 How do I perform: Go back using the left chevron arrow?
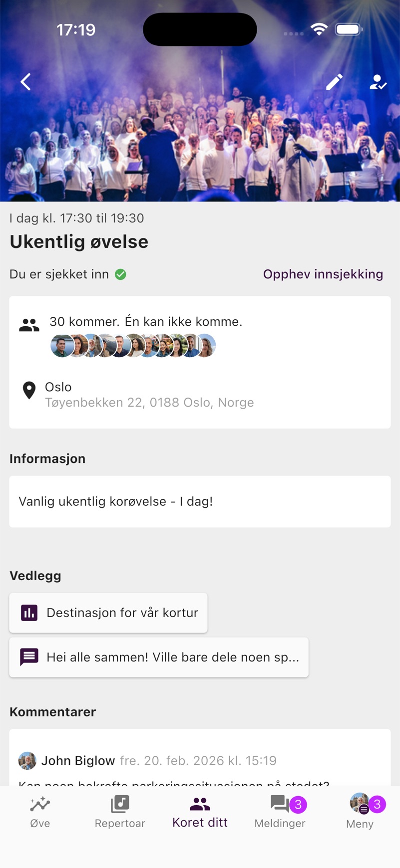[x=25, y=81]
